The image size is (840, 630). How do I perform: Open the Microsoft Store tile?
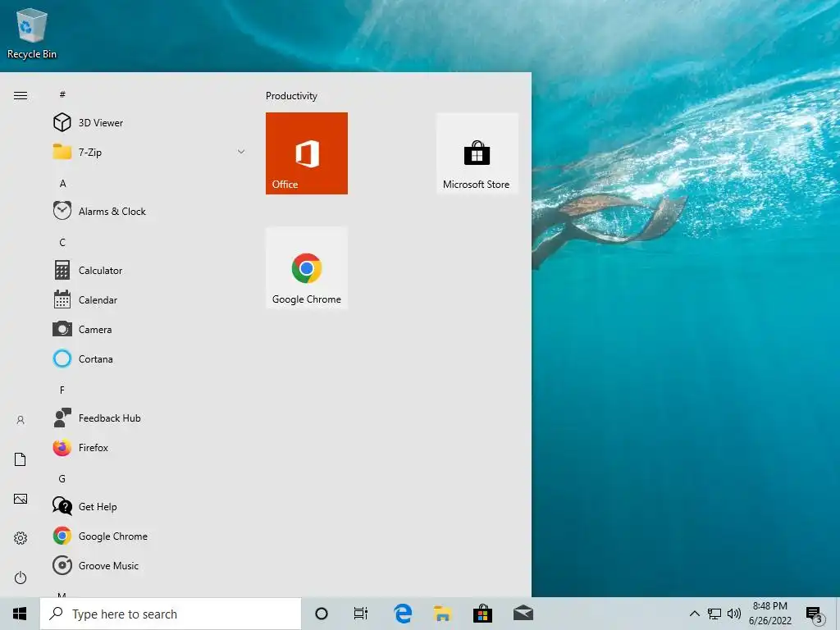click(477, 153)
